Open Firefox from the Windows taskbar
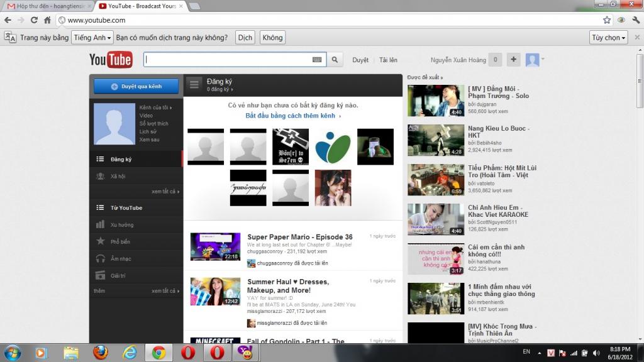Image resolution: width=644 pixels, height=362 pixels. click(x=100, y=353)
